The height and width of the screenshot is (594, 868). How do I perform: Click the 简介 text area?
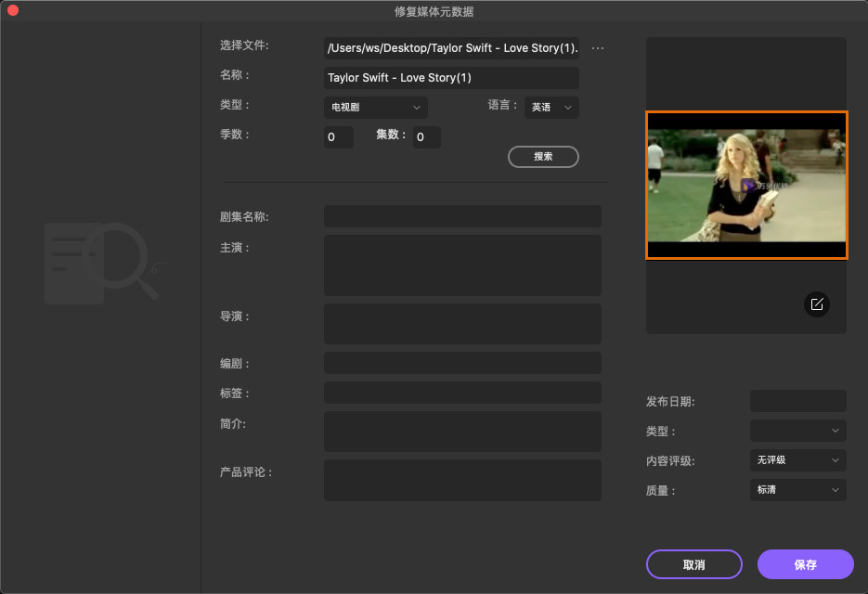[x=462, y=432]
